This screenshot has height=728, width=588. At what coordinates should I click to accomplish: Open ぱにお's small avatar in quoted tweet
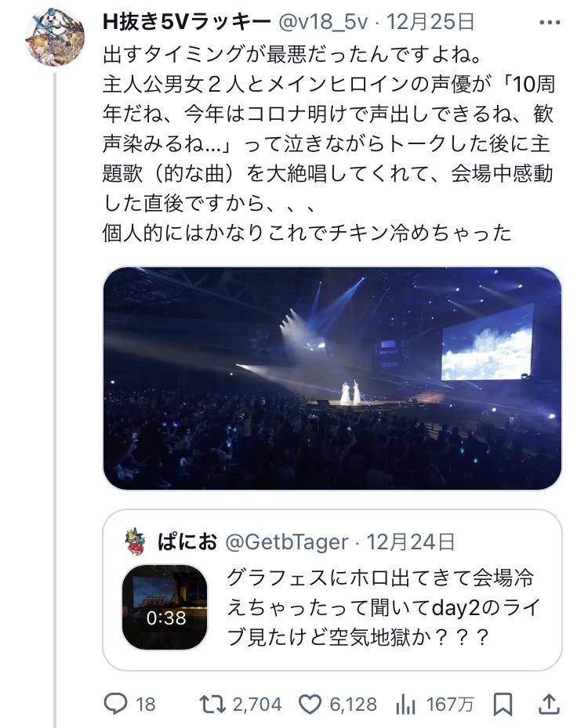tap(136, 543)
